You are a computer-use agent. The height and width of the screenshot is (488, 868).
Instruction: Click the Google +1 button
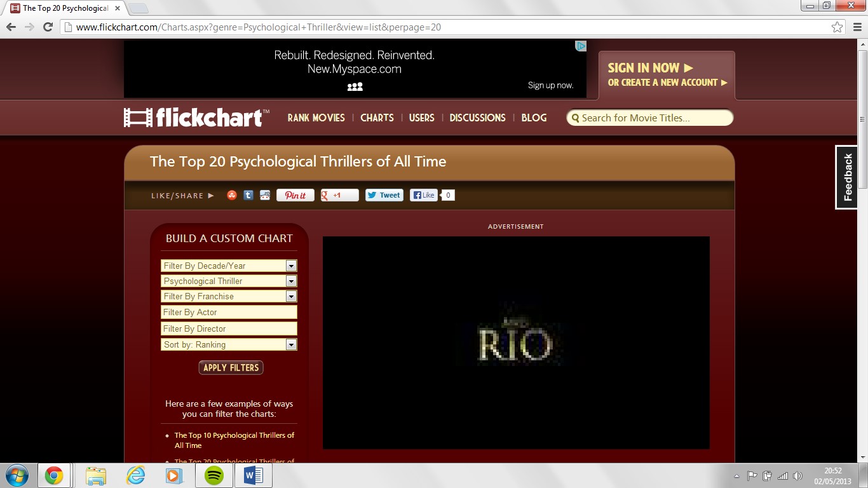[339, 195]
